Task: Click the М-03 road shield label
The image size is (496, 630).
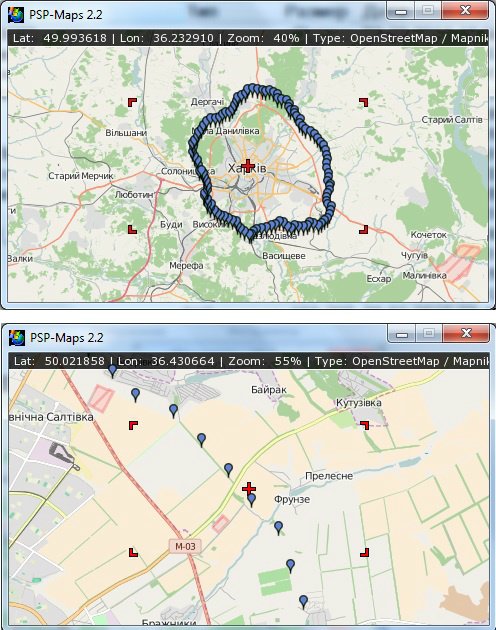Action: (x=185, y=546)
